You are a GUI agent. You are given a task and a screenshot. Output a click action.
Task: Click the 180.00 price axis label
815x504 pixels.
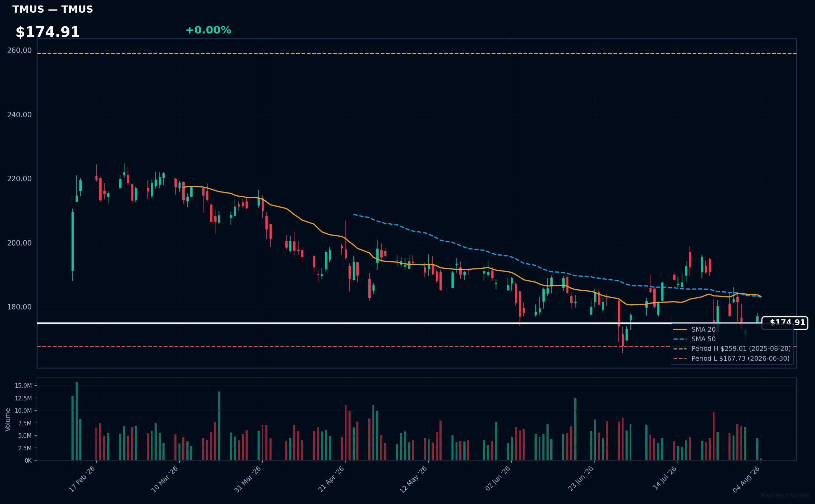[x=19, y=307]
